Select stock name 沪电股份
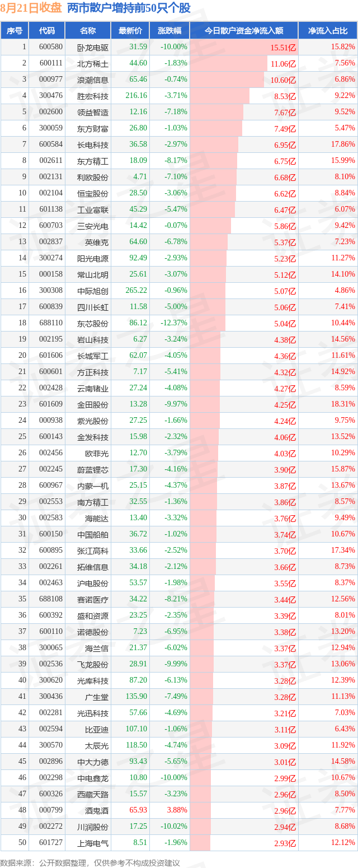 (93, 583)
